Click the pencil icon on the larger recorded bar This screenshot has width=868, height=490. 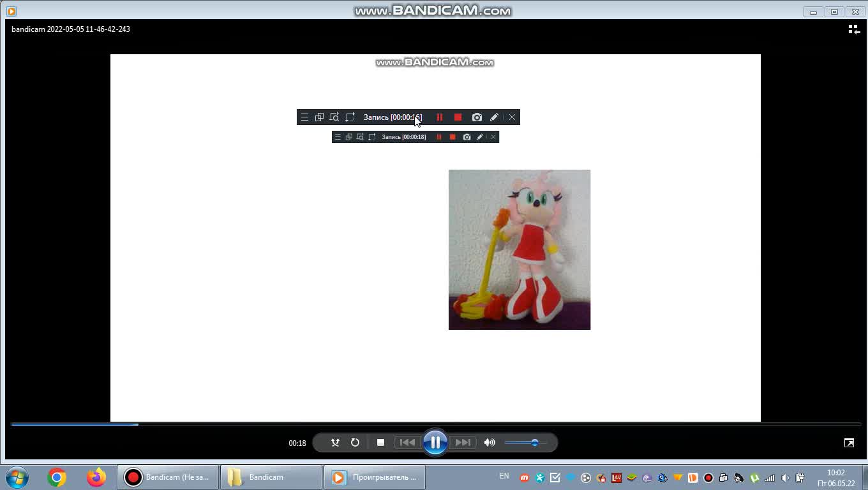pyautogui.click(x=494, y=117)
